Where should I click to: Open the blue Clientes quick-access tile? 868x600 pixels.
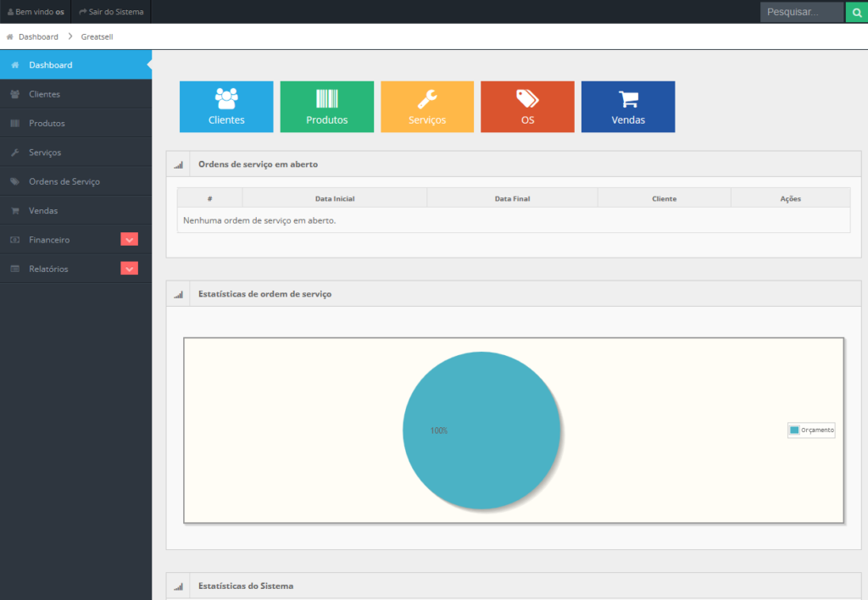coord(226,107)
